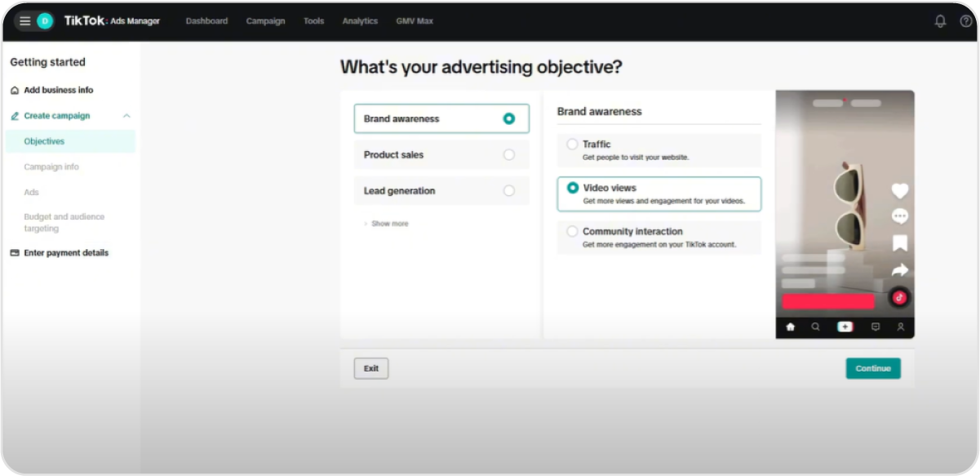Click the bookmark icon in preview
Viewport: 980px width, 476px height.
point(899,243)
